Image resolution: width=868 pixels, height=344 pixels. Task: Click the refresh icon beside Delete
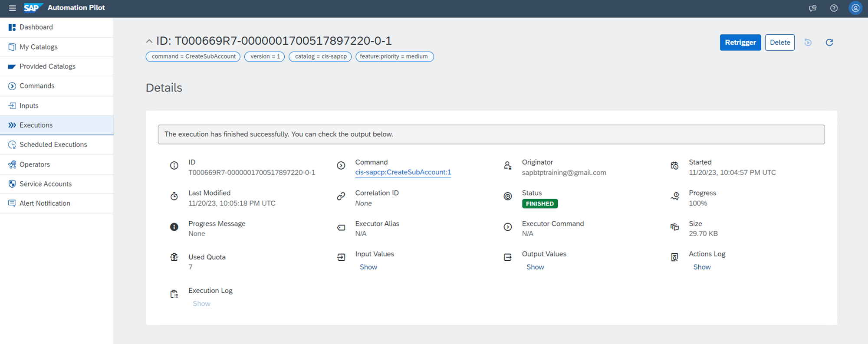point(829,43)
